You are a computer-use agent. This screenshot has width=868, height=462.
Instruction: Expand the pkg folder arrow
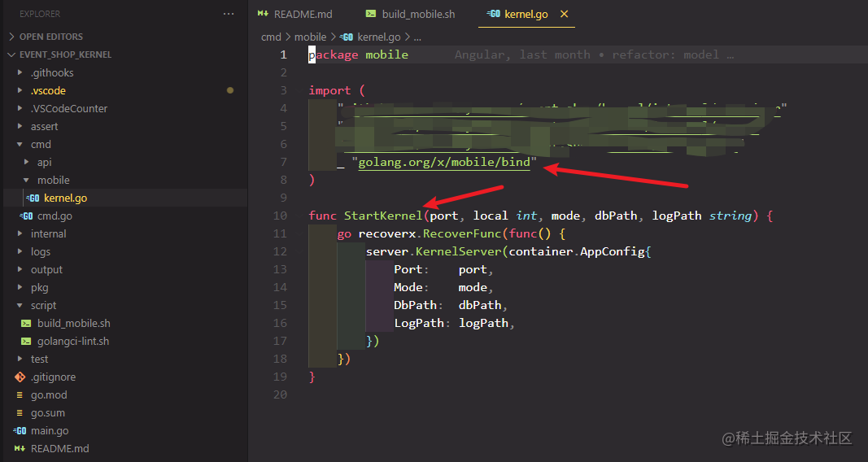[x=20, y=287]
